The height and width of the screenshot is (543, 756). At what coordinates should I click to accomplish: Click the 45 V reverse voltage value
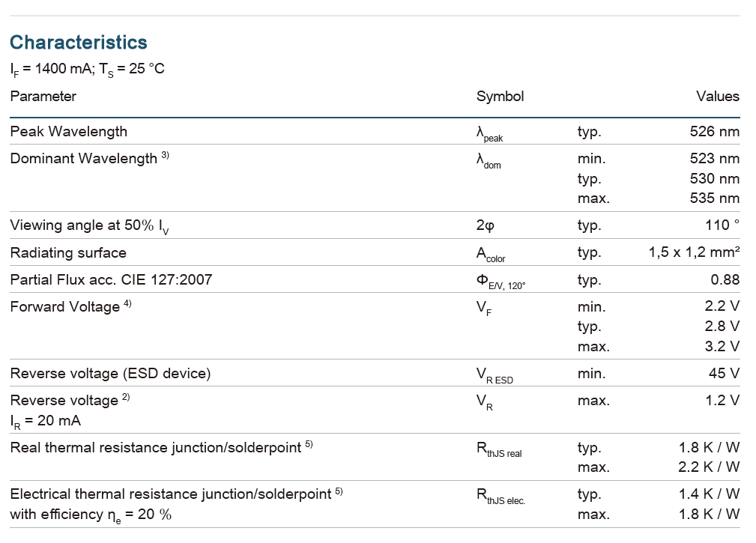tap(724, 373)
